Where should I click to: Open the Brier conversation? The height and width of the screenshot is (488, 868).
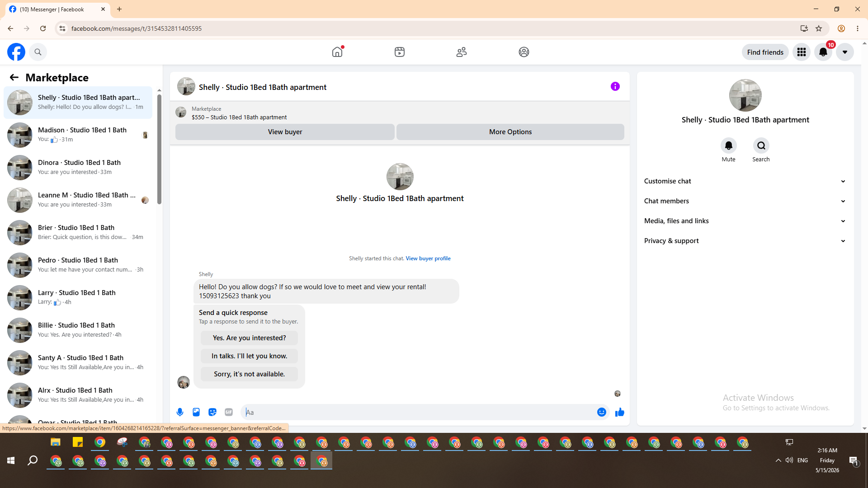pos(78,233)
